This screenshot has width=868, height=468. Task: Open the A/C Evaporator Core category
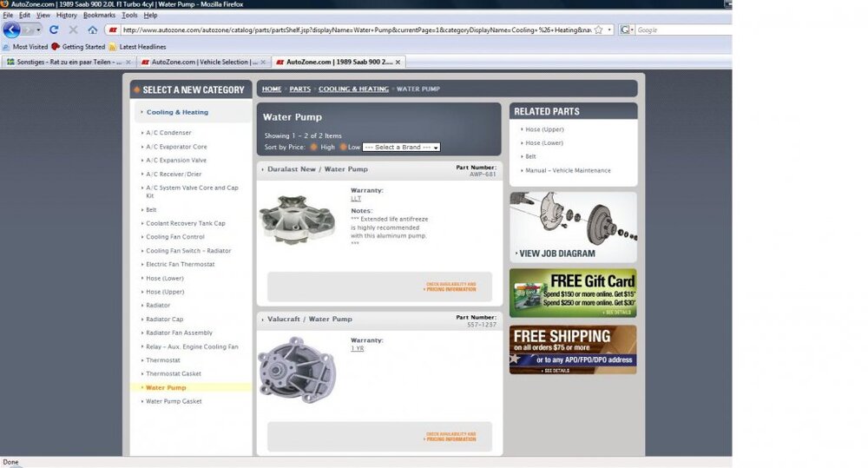click(176, 147)
